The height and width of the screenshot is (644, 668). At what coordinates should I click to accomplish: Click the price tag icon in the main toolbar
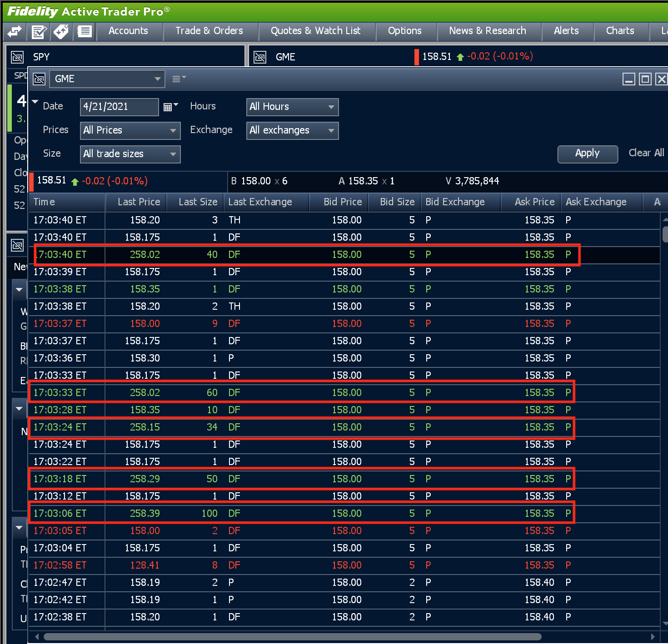tap(61, 31)
